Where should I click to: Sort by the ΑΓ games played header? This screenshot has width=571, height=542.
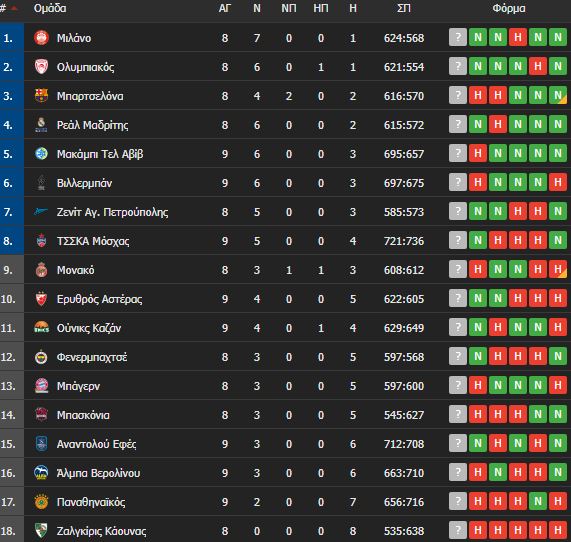point(225,8)
